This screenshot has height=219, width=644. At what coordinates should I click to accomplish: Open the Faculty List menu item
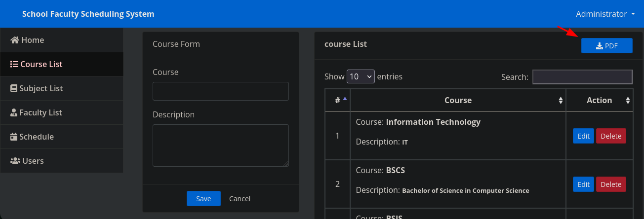(x=40, y=112)
